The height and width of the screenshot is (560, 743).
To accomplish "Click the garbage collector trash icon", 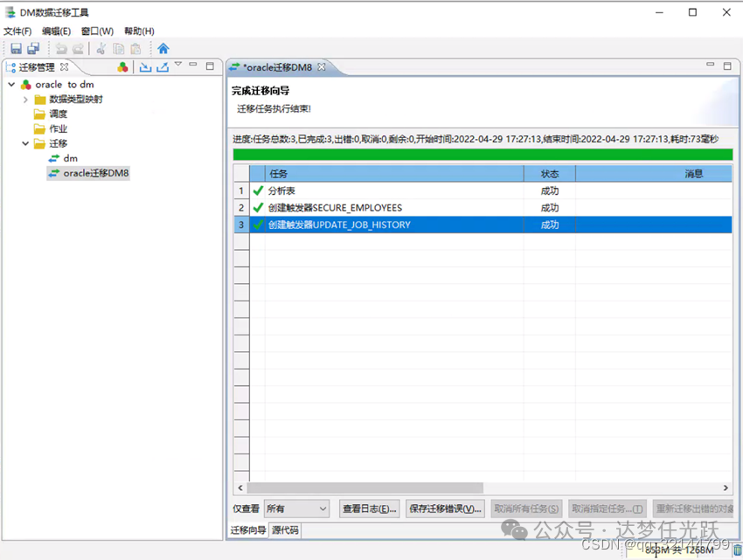I will pyautogui.click(x=737, y=550).
